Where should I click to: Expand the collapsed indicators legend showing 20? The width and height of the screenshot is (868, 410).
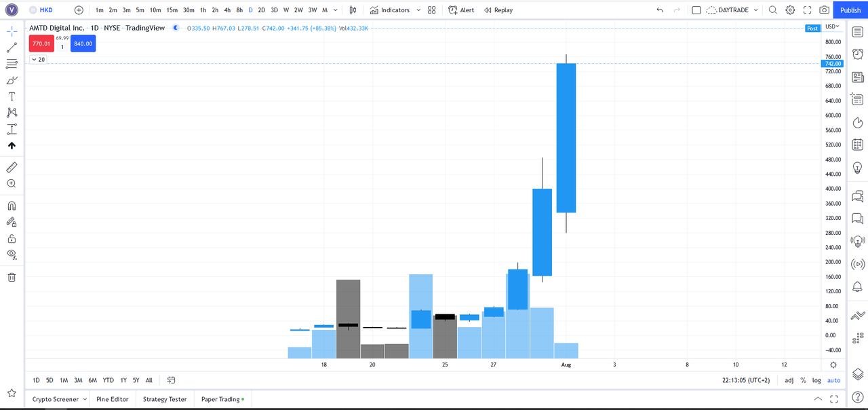click(38, 60)
